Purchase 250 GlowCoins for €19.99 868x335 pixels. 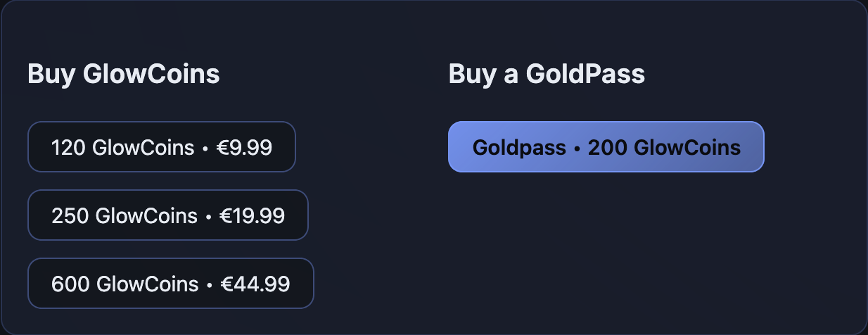click(167, 215)
